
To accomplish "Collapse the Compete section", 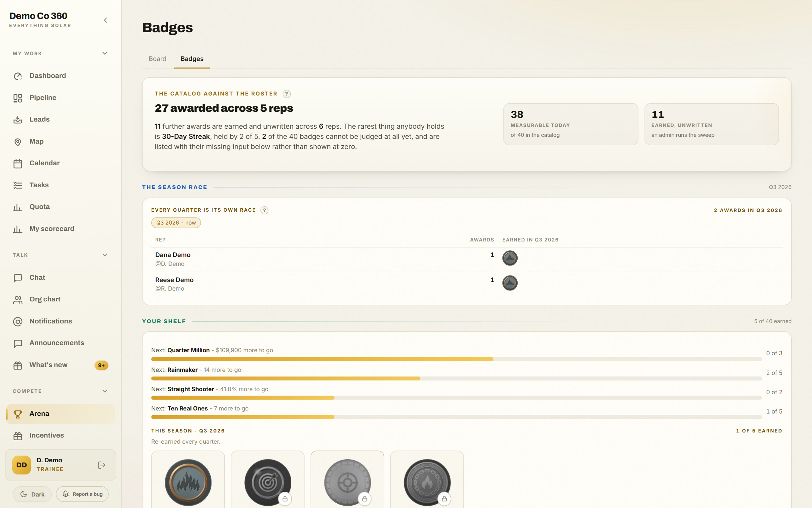I will tap(105, 391).
